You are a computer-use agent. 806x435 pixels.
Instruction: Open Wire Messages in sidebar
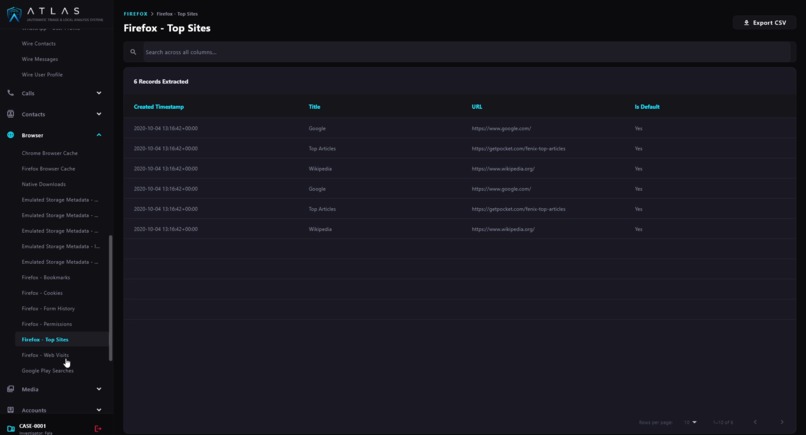tap(40, 59)
